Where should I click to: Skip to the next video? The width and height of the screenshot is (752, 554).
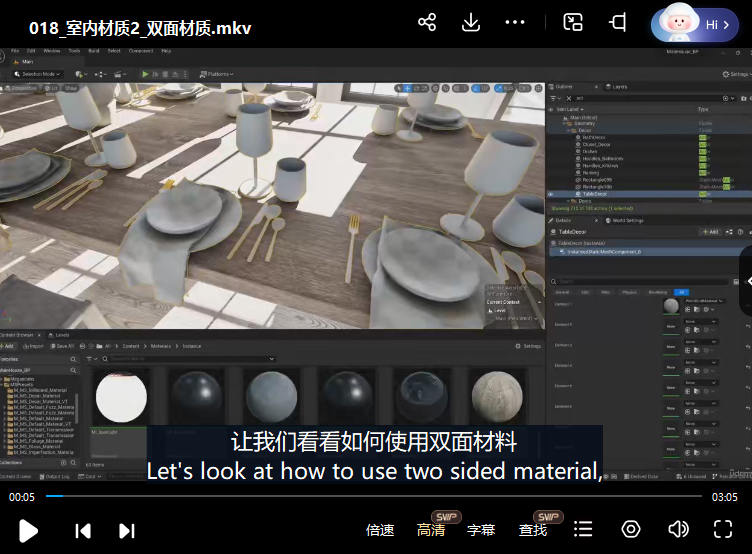(127, 530)
